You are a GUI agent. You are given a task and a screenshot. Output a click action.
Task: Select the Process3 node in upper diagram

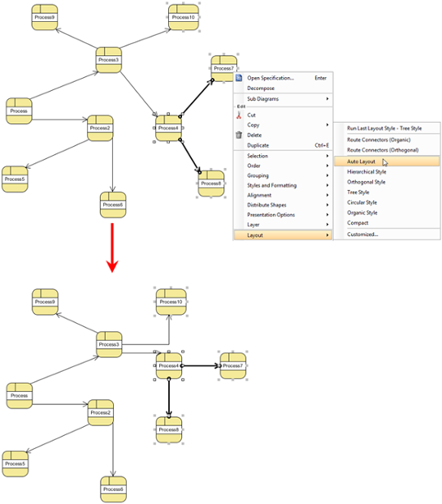pyautogui.click(x=109, y=60)
